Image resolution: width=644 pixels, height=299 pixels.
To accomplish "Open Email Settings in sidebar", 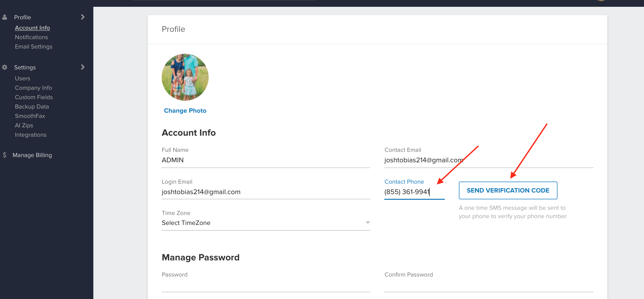I will point(34,46).
